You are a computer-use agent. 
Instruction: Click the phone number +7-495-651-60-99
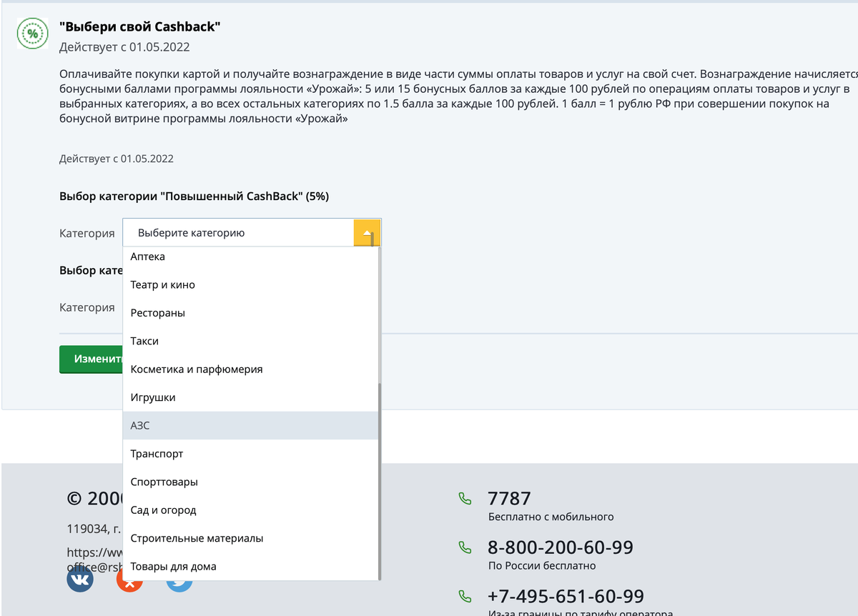click(x=566, y=596)
